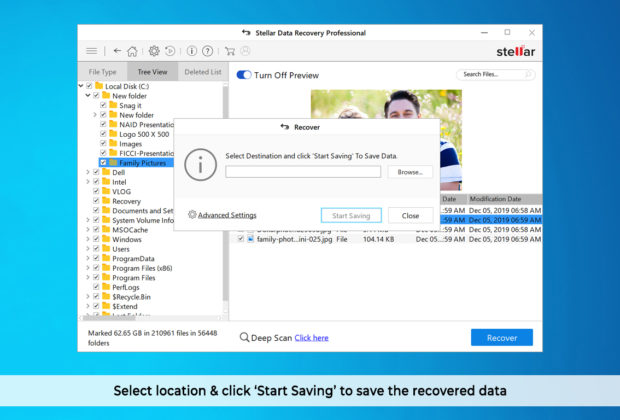Screen dimensions: 620x420
Task: Click the Deep Scan magnifier icon
Action: click(x=244, y=337)
